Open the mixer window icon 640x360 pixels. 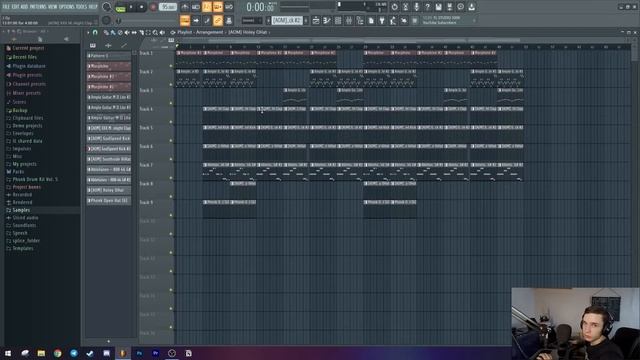pyautogui.click(x=349, y=20)
